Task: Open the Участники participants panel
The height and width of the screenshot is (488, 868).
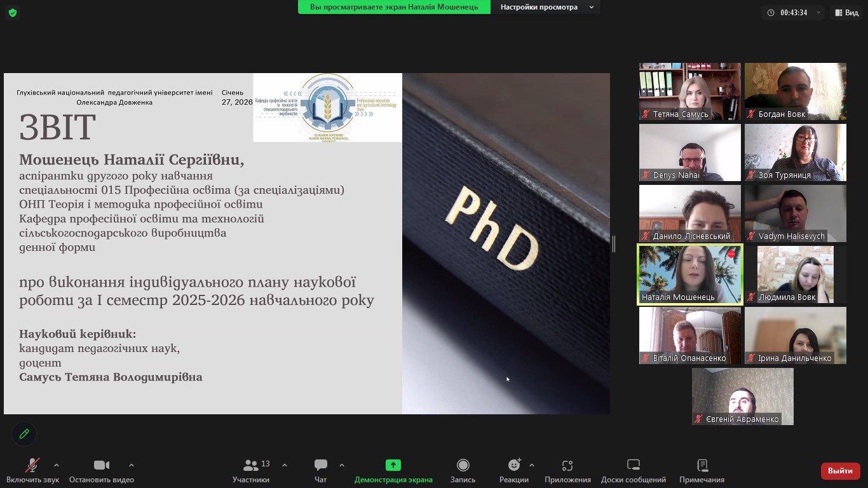Action: click(251, 471)
